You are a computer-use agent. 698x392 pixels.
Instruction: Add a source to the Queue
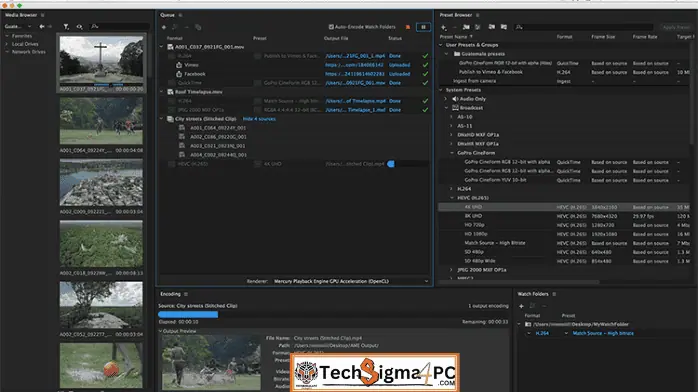pos(164,27)
